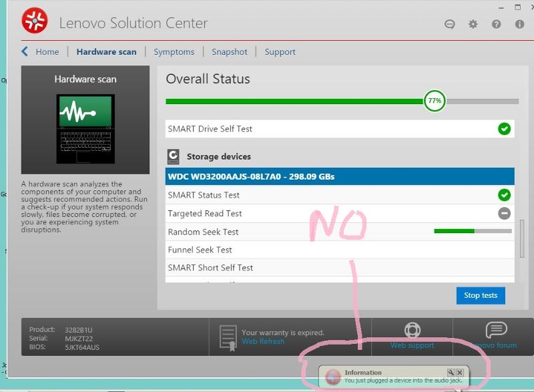Open the feedback chat bubble icon
This screenshot has height=392, width=534.
[x=449, y=24]
